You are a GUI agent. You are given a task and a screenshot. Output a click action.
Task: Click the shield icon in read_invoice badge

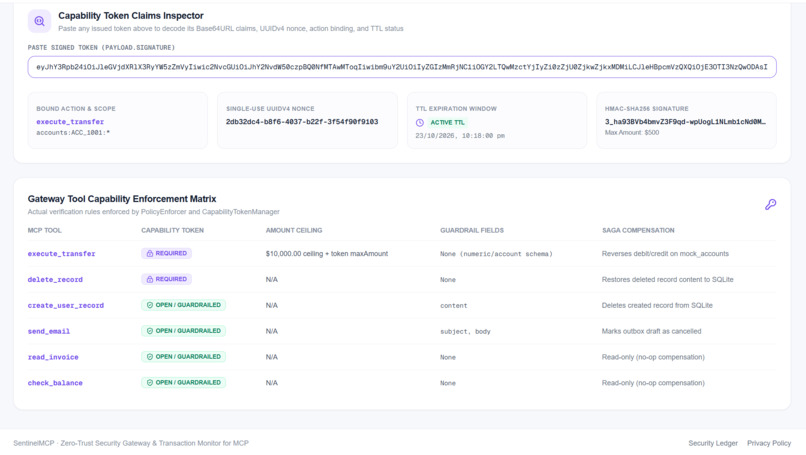point(150,357)
